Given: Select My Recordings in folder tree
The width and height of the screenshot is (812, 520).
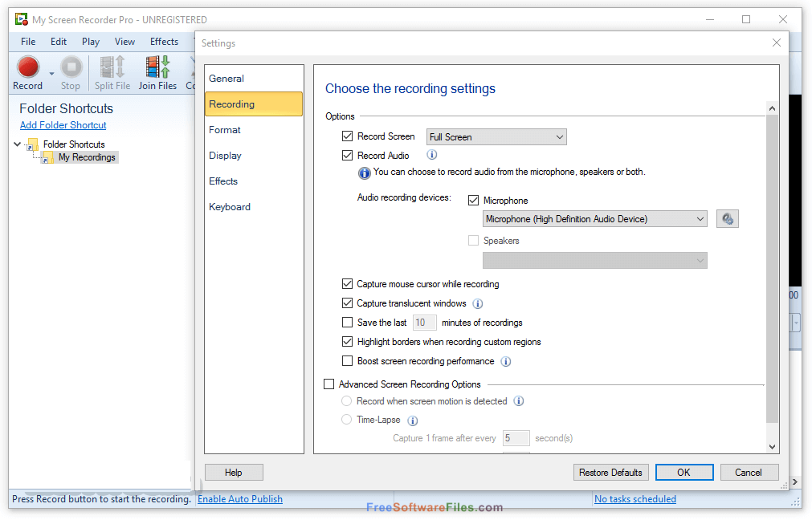Looking at the screenshot, I should tap(87, 157).
